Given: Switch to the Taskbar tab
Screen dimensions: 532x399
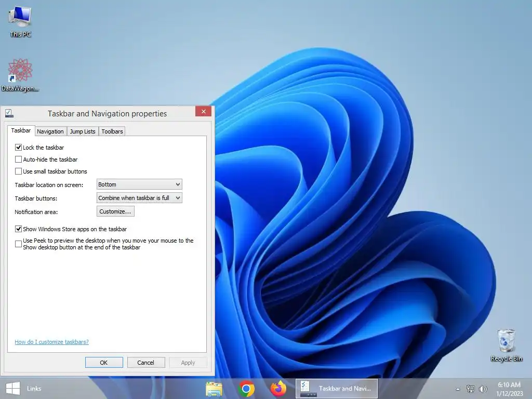Looking at the screenshot, I should pos(21,130).
